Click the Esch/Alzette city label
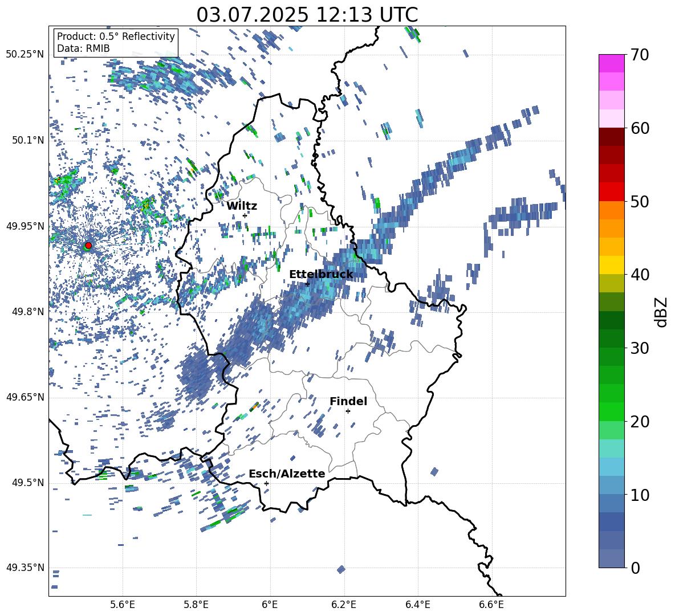The height and width of the screenshot is (616, 675). 287,474
